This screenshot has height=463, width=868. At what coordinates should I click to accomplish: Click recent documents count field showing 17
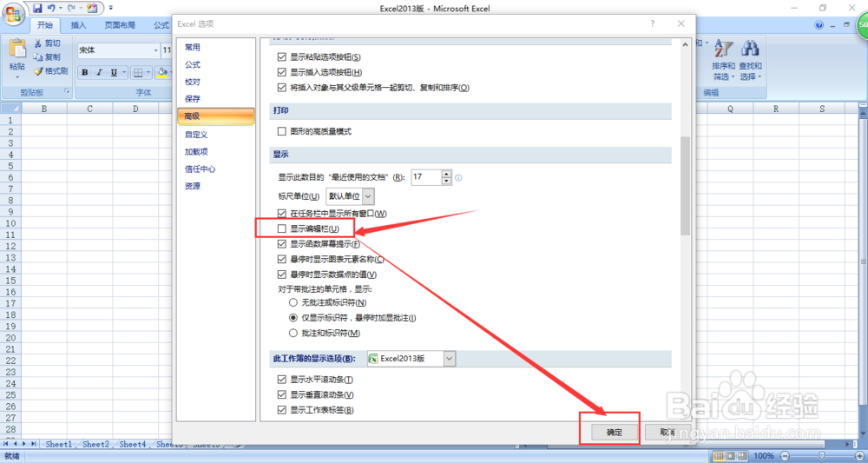(x=425, y=177)
